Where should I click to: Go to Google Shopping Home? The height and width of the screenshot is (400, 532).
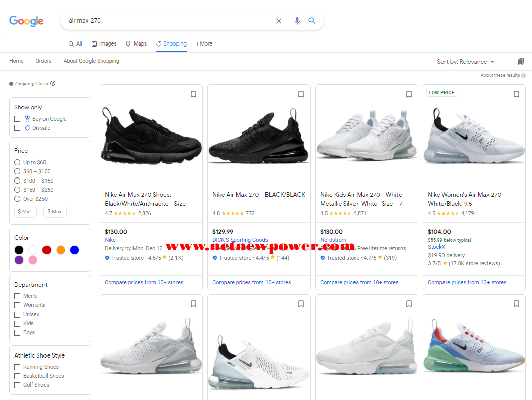pyautogui.click(x=16, y=61)
